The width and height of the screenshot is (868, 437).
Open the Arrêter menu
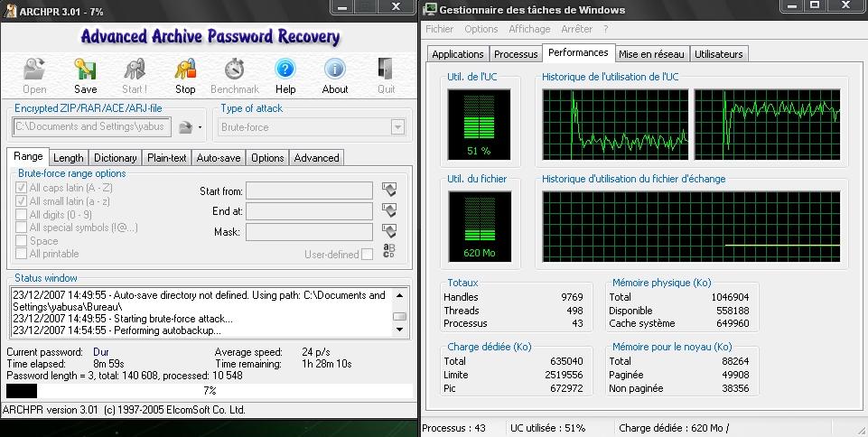(576, 29)
